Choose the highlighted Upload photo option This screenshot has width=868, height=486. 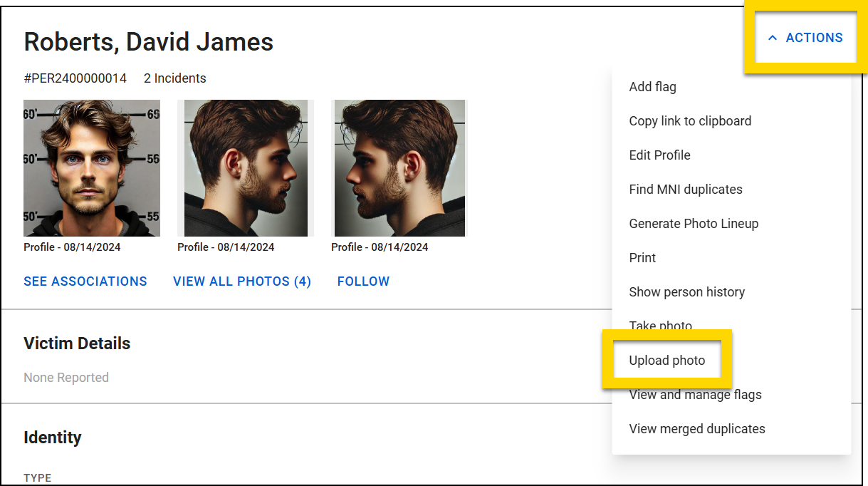[665, 360]
